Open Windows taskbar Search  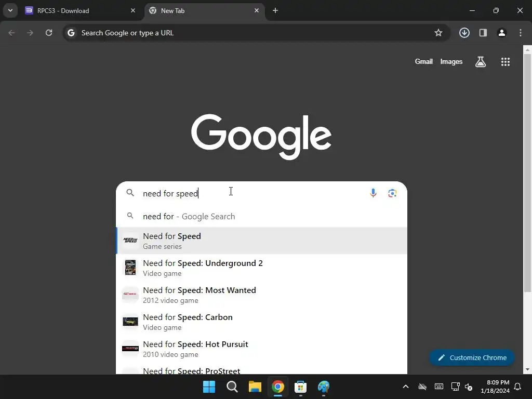tap(232, 387)
